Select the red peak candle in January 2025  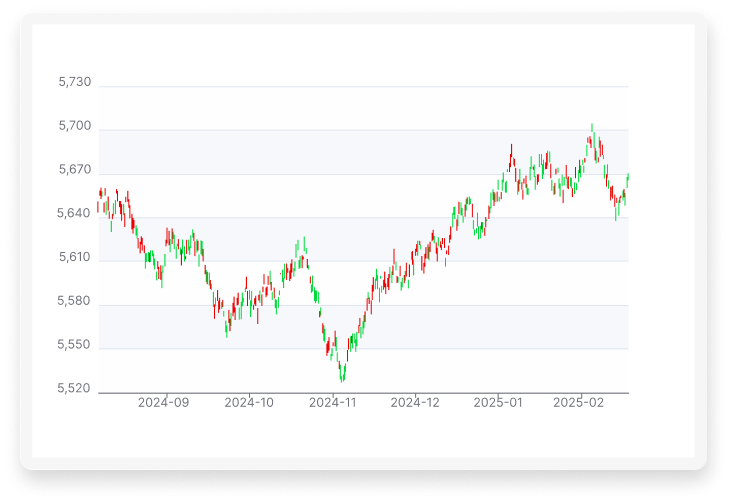click(x=511, y=155)
